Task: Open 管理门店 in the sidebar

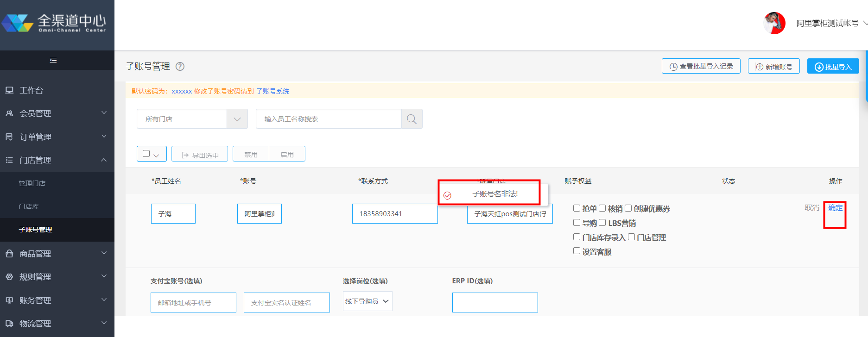Action: click(32, 183)
